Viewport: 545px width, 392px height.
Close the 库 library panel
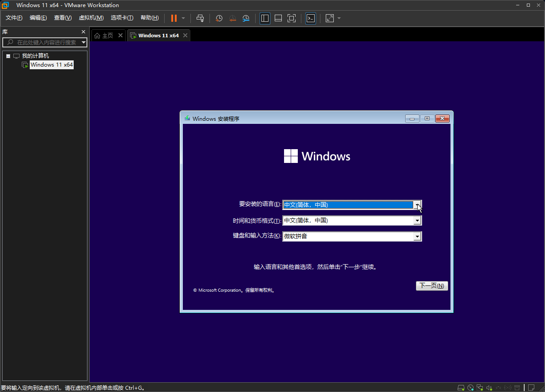[83, 32]
